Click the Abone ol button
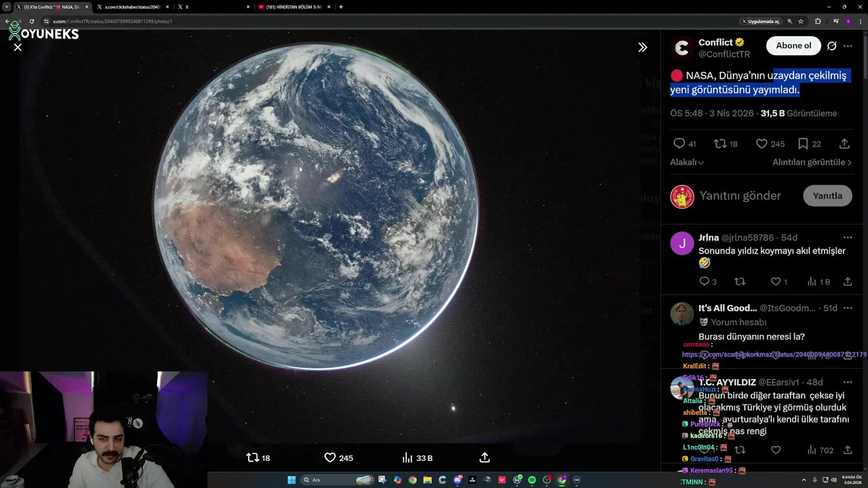The width and height of the screenshot is (868, 488). click(793, 45)
